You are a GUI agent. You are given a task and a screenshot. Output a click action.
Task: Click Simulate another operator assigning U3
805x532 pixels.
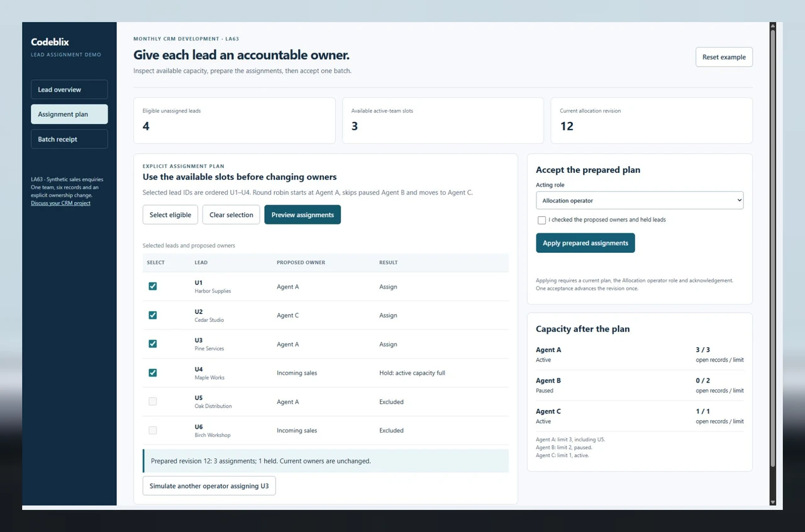(x=209, y=486)
